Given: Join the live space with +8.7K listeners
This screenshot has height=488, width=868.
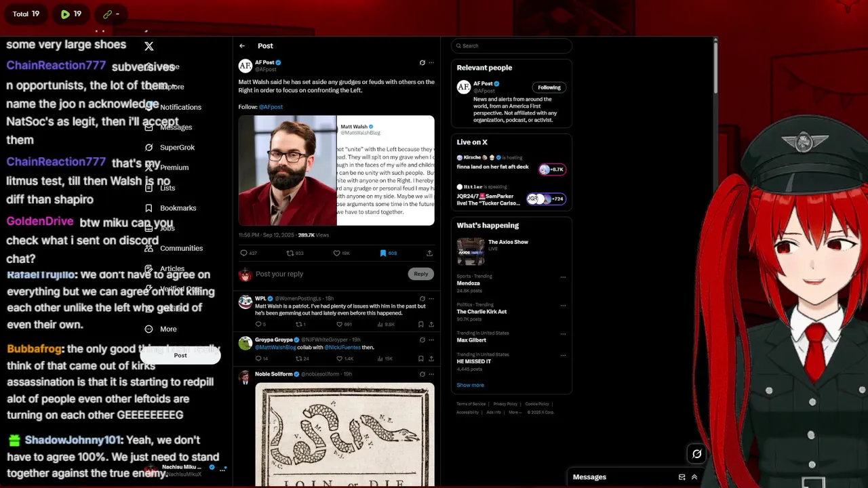Looking at the screenshot, I should tap(552, 169).
